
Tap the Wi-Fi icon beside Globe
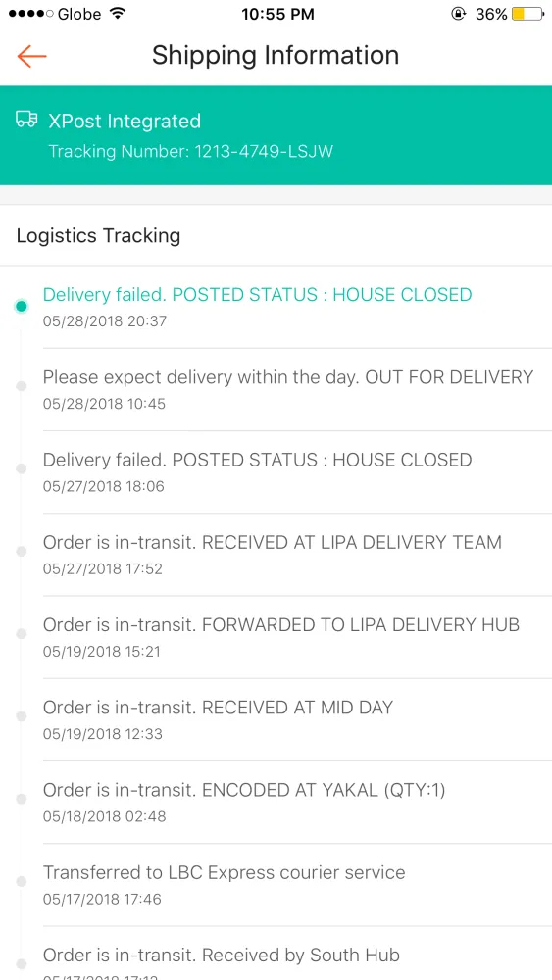[117, 14]
